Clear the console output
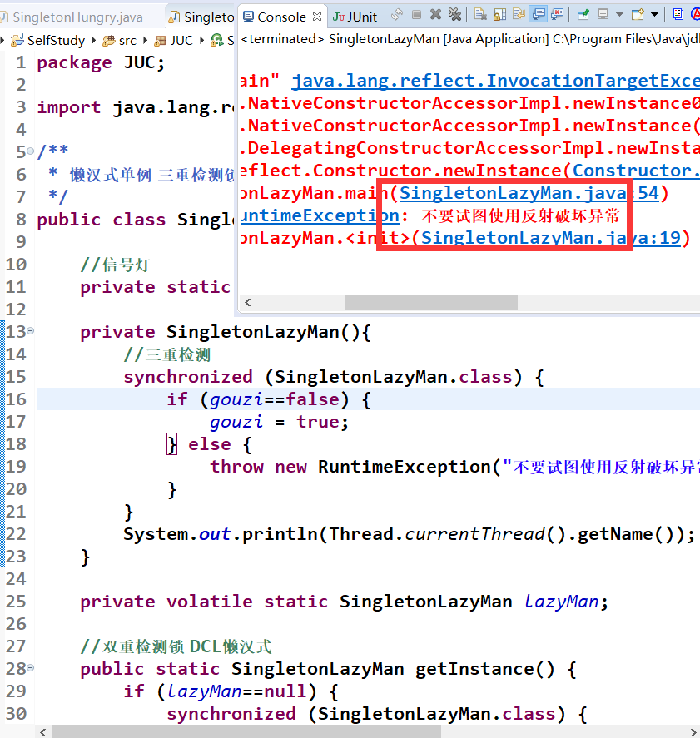 click(480, 15)
